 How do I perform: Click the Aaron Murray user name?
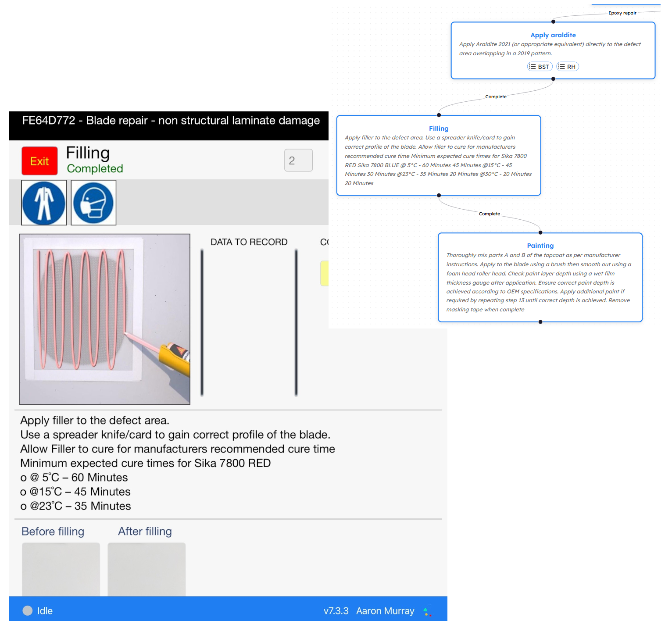[385, 611]
